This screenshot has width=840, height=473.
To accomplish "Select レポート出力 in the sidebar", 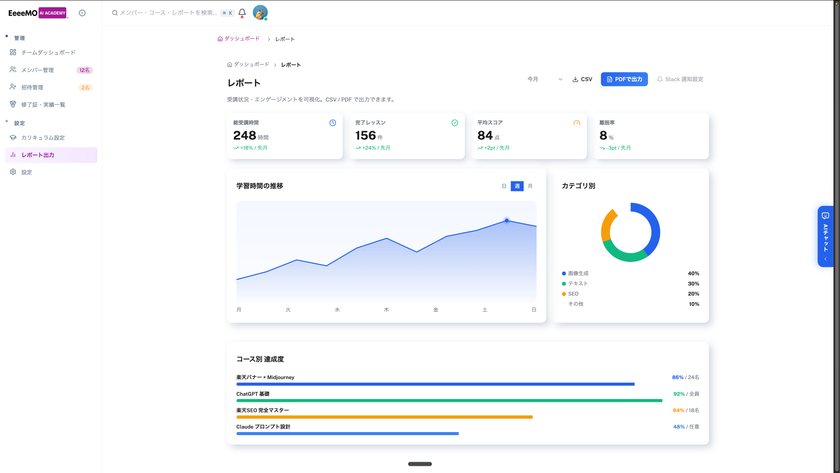I will point(51,155).
